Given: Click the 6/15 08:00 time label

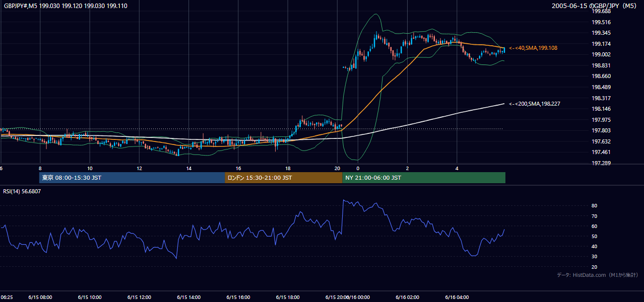Looking at the screenshot, I should (40, 297).
